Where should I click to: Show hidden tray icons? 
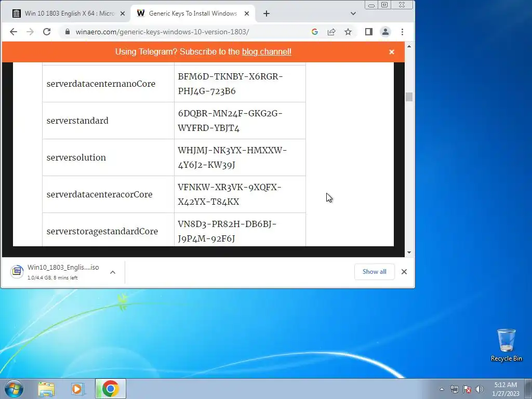pyautogui.click(x=442, y=389)
